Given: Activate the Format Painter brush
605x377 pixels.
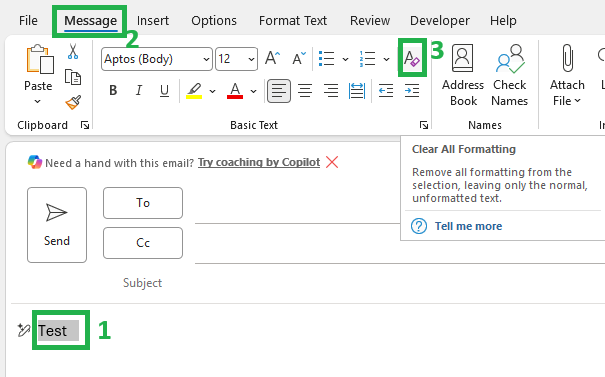Looking at the screenshot, I should click(73, 102).
